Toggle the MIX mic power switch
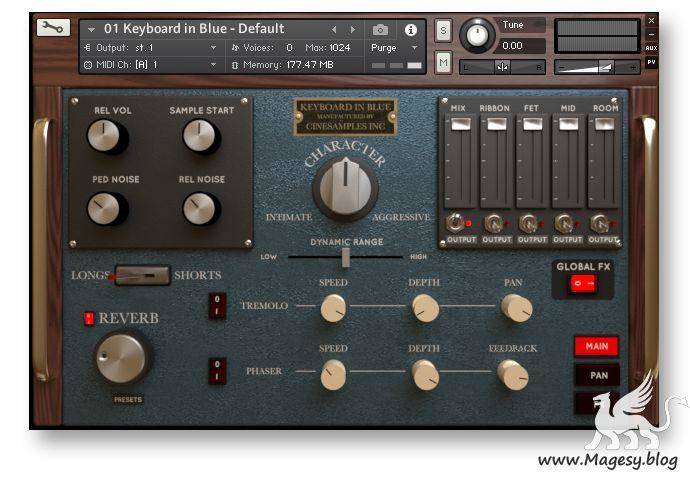Screen dimensions: 690x478 pos(455,223)
